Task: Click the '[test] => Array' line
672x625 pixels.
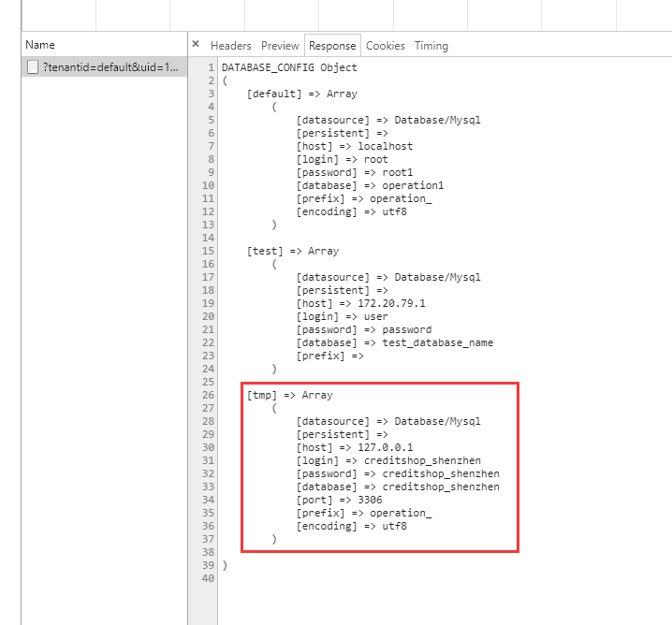Action: tap(293, 251)
